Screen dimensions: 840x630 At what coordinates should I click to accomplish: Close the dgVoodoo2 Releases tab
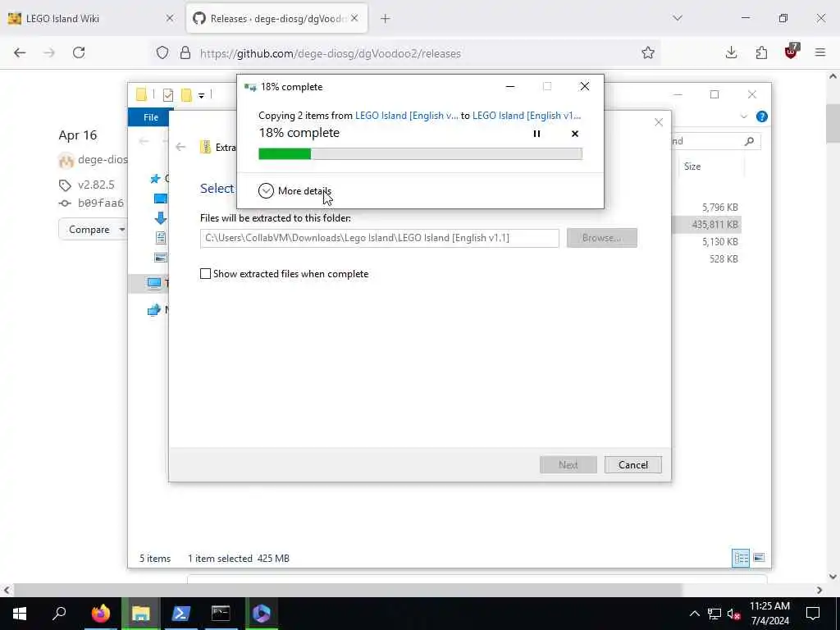(x=354, y=18)
